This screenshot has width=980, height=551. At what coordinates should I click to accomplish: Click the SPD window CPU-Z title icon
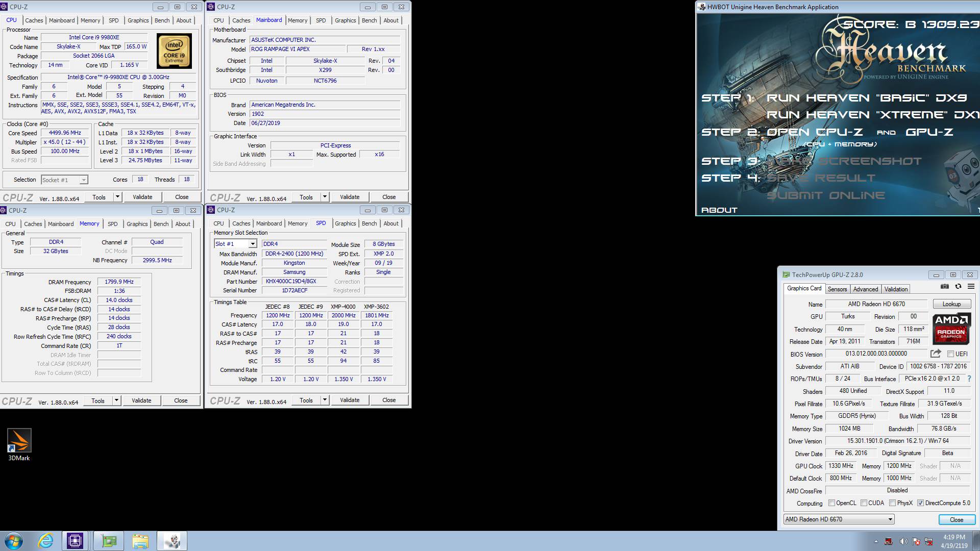click(x=211, y=210)
